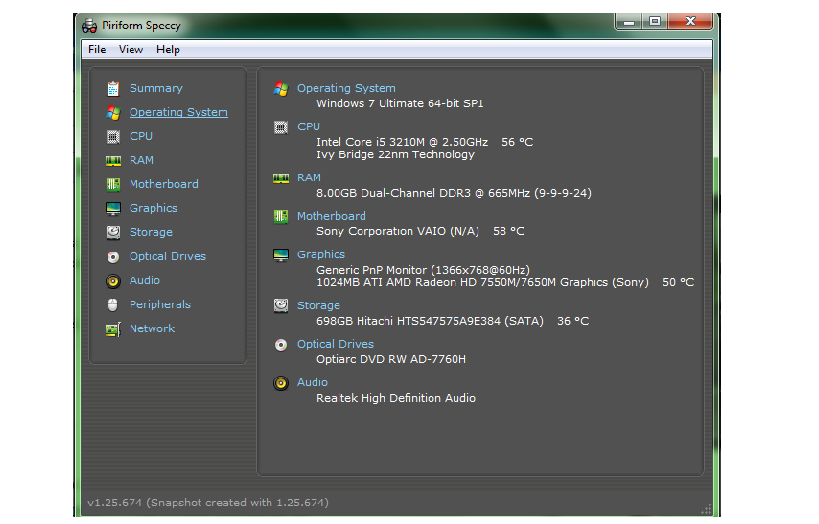Click the Storage hard drive icon in sidebar

pyautogui.click(x=113, y=232)
